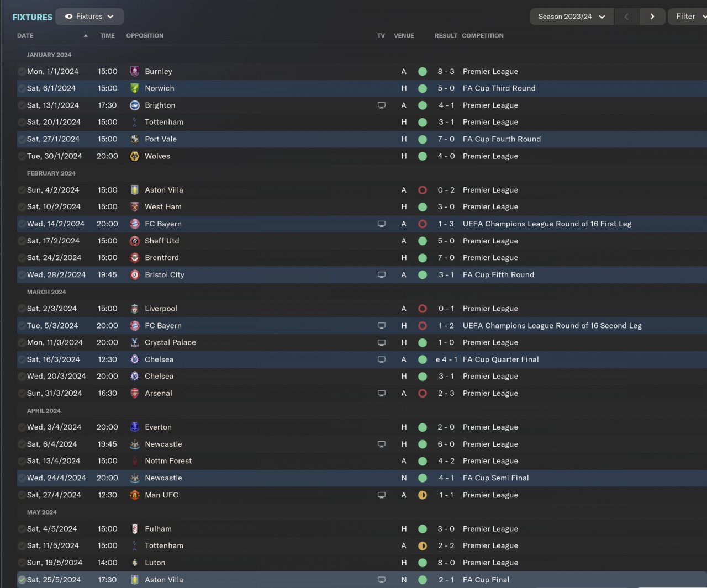
Task: Click the Crystal Palace club badge
Action: 134,342
